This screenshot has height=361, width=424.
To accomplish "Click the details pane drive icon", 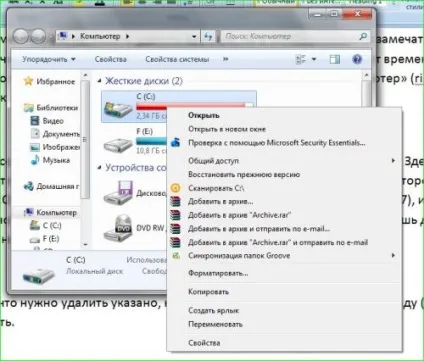I will [x=38, y=276].
